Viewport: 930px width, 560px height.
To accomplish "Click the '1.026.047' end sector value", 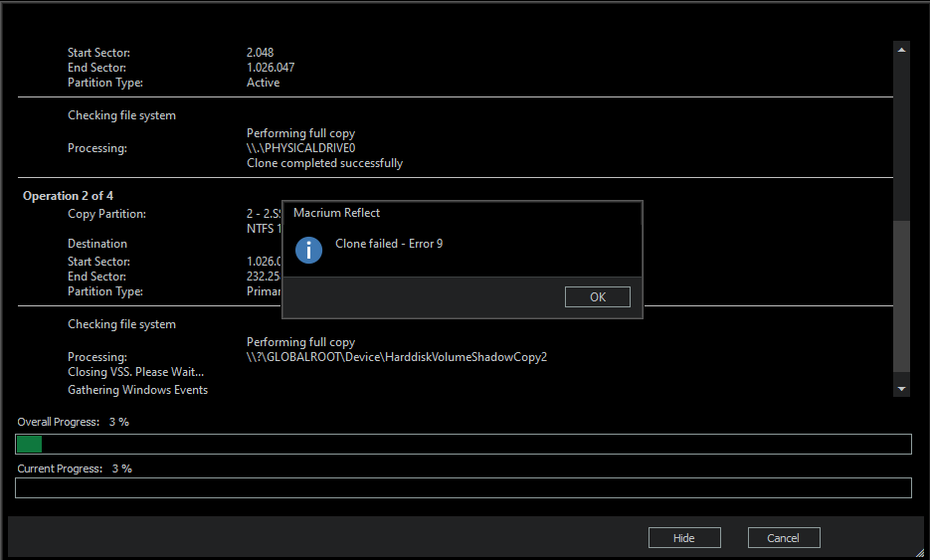I will pos(271,68).
